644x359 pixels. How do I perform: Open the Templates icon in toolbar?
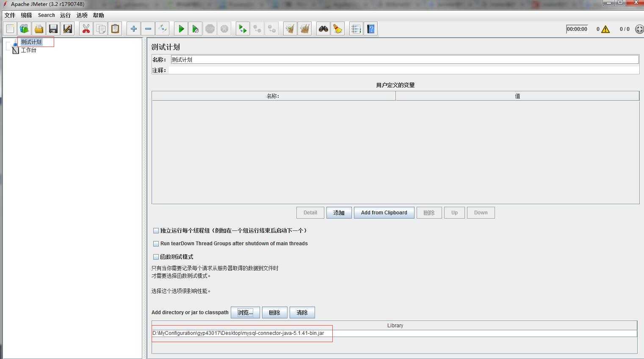(x=25, y=29)
